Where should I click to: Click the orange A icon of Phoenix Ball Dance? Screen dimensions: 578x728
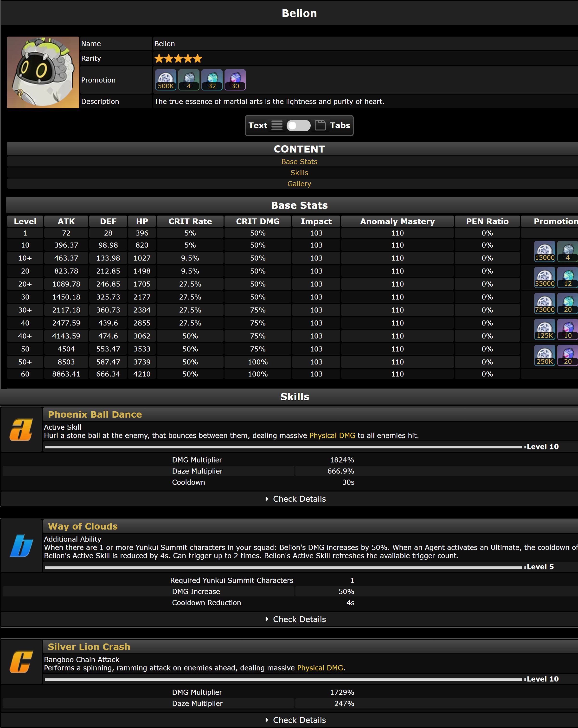[x=21, y=429]
